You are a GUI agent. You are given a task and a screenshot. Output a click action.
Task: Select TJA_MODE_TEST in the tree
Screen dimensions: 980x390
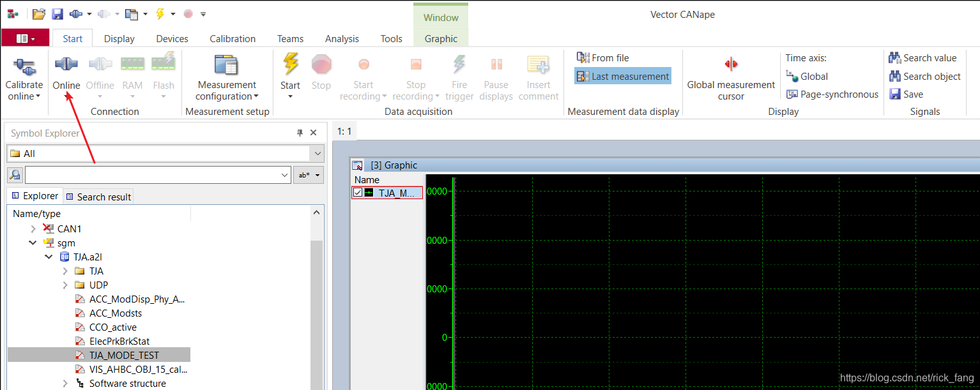tap(124, 355)
